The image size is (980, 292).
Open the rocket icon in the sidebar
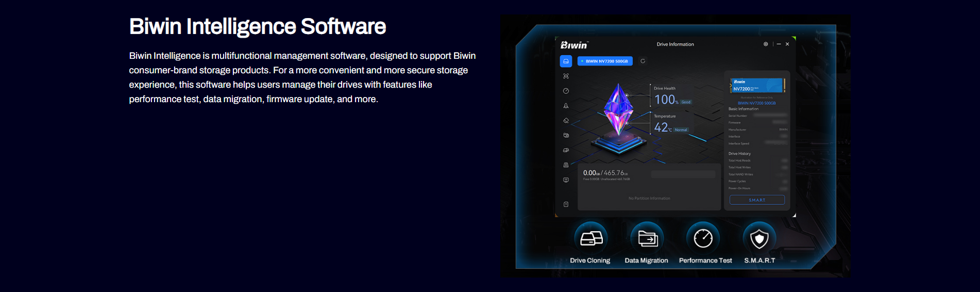[x=566, y=106]
